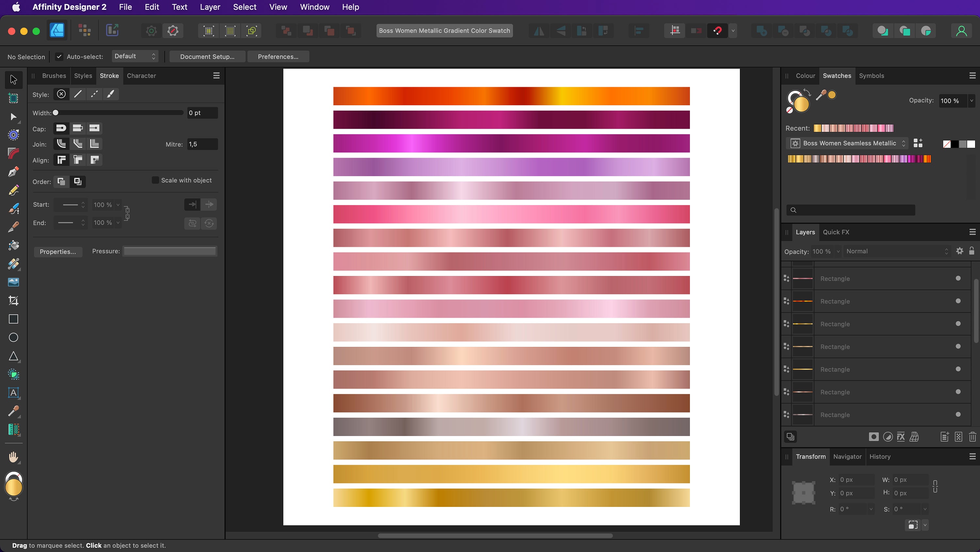The image size is (980, 552).
Task: Select the Artistic Text tool
Action: (x=13, y=393)
